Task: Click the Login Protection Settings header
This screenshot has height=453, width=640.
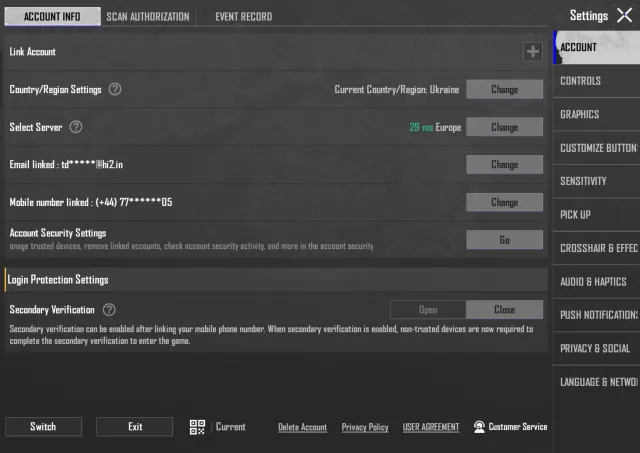Action: 58,280
